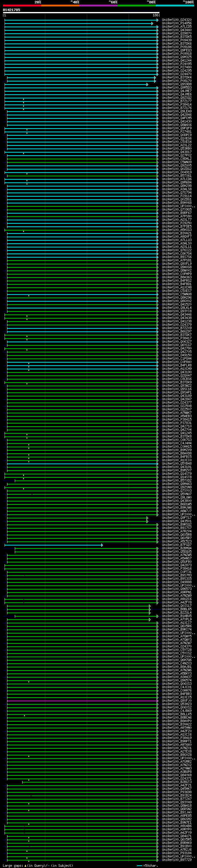Select the UniRef100_Q8W4X6 label

[x=177, y=125]
